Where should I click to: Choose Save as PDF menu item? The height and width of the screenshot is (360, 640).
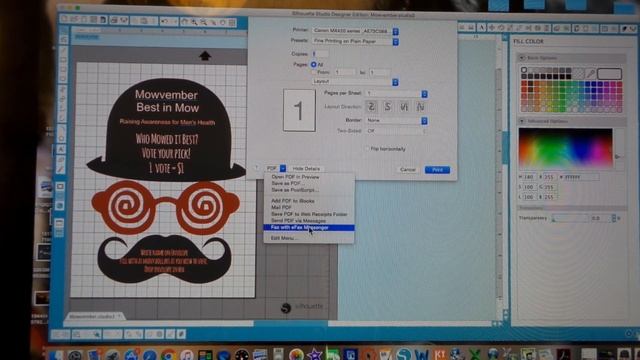click(x=309, y=184)
